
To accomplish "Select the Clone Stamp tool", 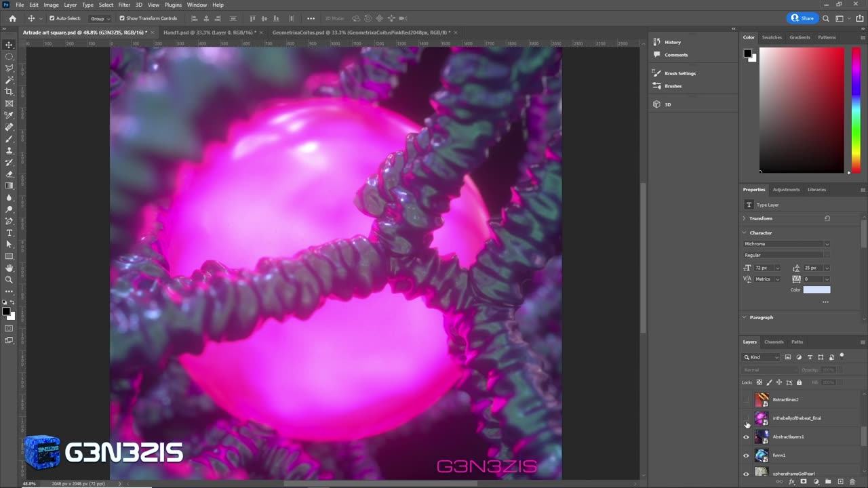I will (9, 150).
